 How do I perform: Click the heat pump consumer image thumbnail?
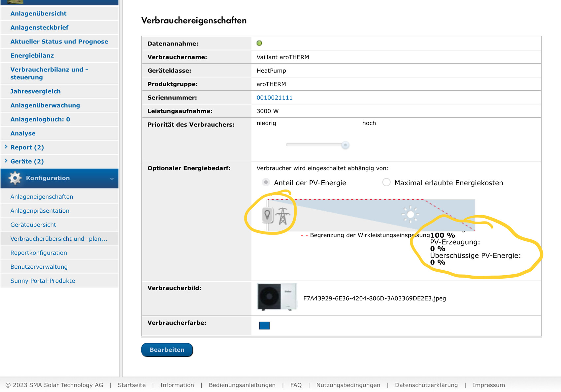point(277,297)
